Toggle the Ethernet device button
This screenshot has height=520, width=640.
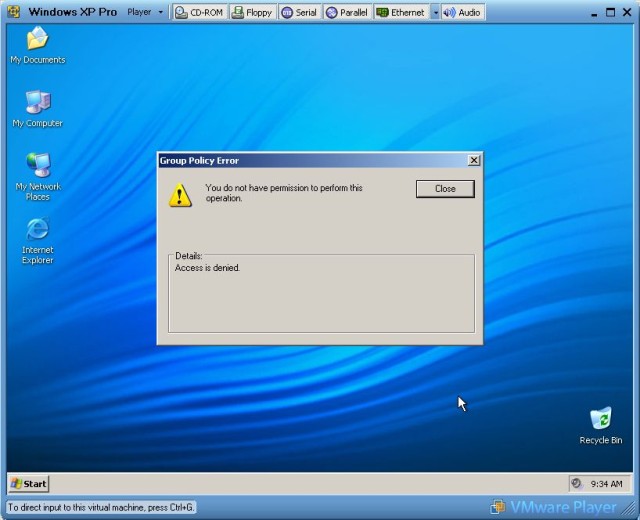401,13
